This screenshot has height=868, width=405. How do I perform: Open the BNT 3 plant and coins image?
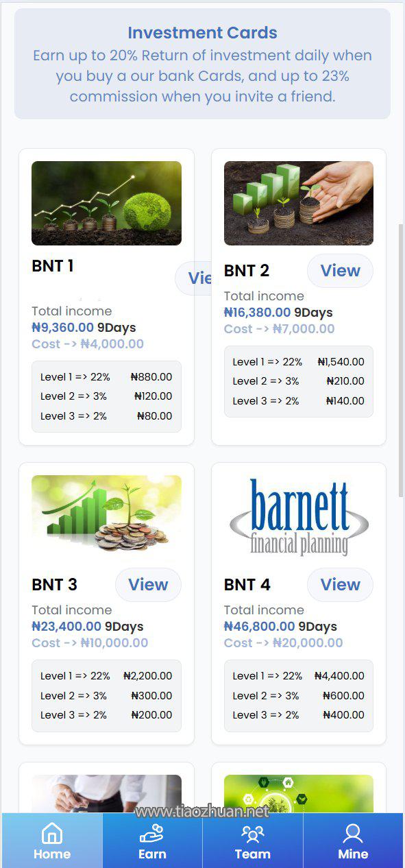[106, 514]
